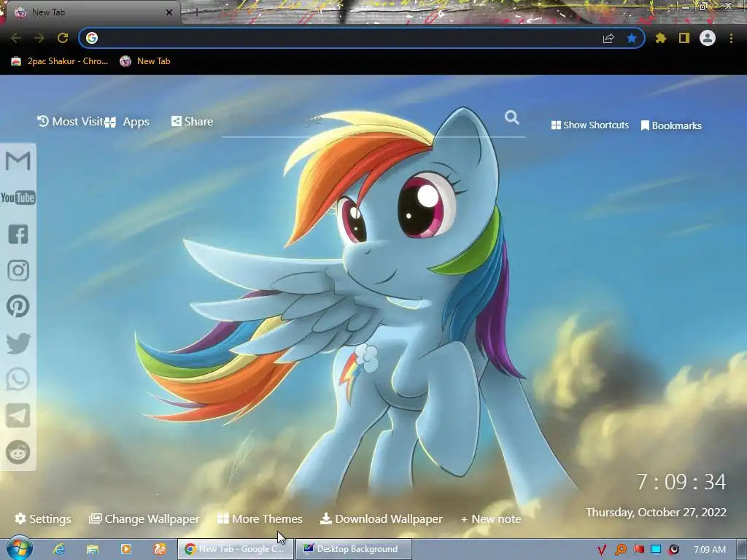Switch to New Tab - Google Chrome taskbar button
The height and width of the screenshot is (560, 747).
point(236,549)
